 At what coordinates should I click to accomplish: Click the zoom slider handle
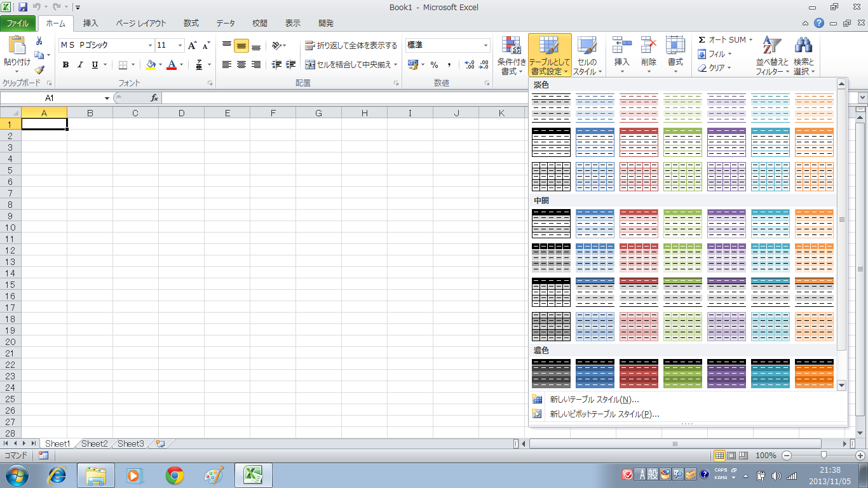point(824,456)
